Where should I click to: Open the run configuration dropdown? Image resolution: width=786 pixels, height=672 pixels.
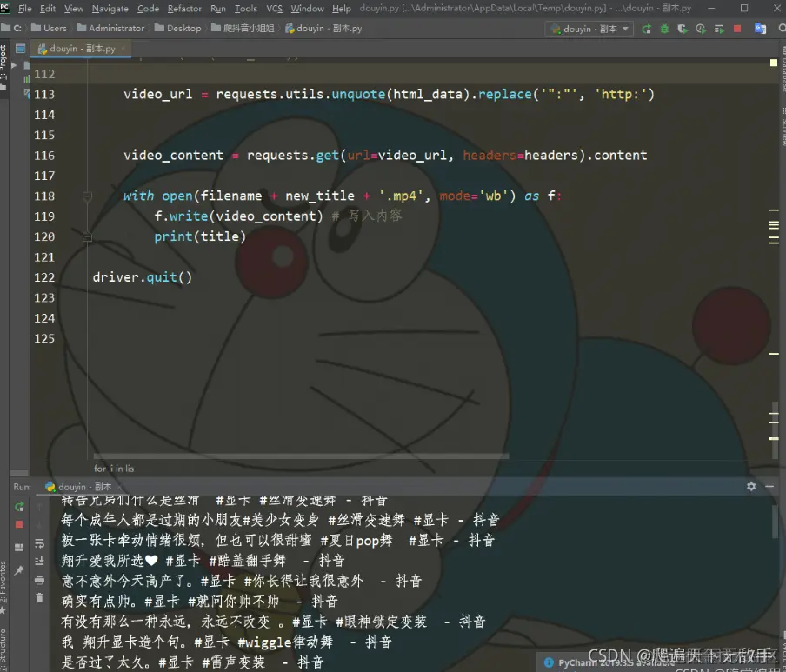tap(589, 29)
